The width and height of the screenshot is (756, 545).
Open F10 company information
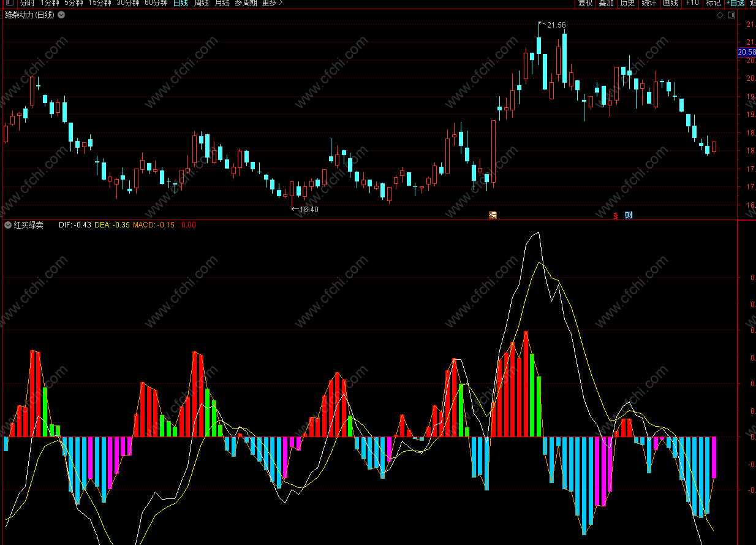point(692,3)
